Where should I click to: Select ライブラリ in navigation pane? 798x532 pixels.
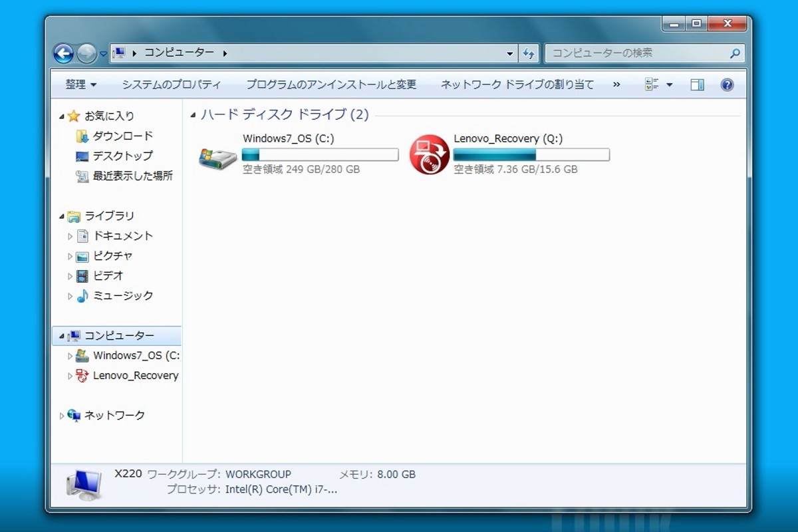tap(109, 215)
